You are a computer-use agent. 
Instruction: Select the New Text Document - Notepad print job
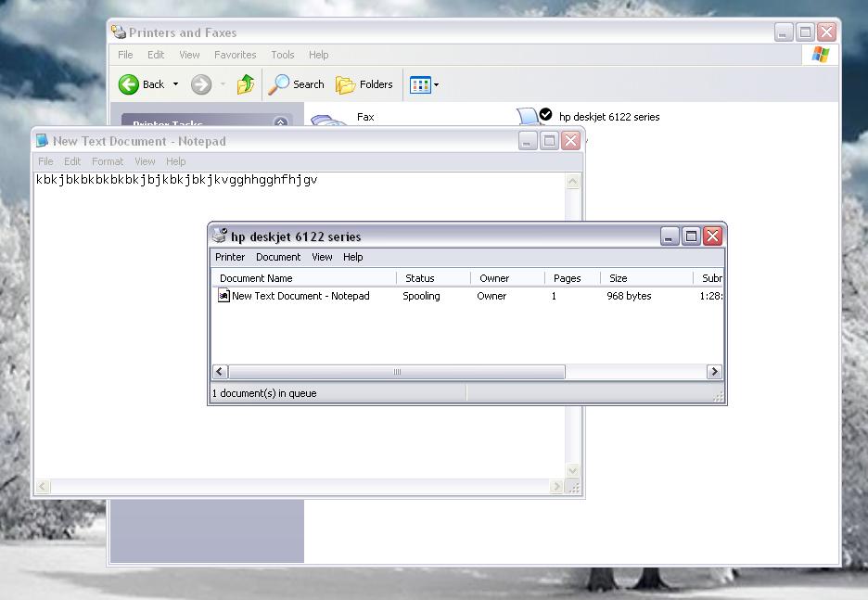click(300, 296)
